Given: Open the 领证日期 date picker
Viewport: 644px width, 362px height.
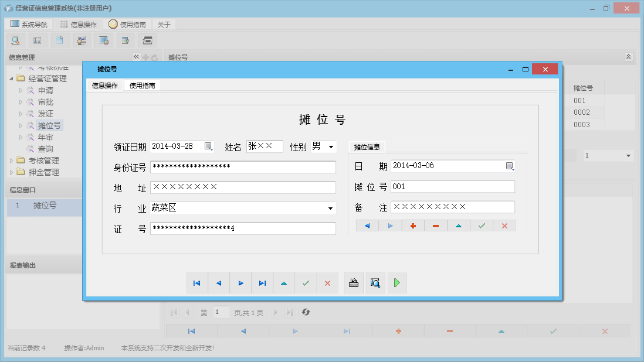Looking at the screenshot, I should tap(208, 146).
